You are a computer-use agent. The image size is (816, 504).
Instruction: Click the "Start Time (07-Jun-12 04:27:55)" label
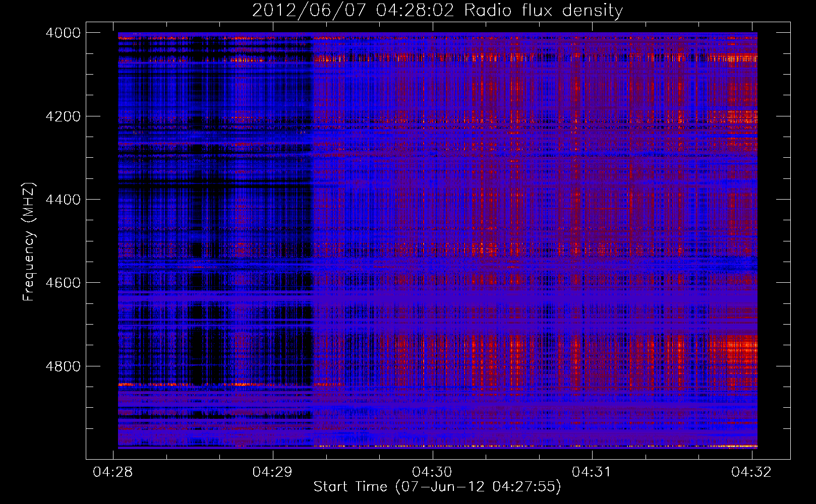pos(437,486)
